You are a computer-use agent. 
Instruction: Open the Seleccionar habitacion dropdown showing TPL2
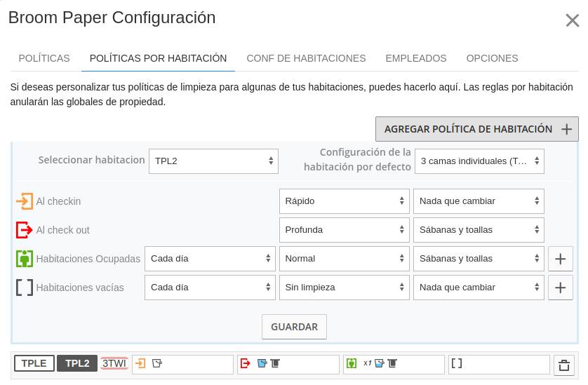coord(213,161)
